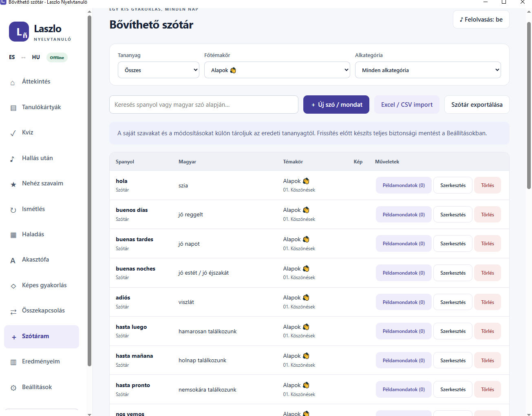The width and height of the screenshot is (532, 416).
Task: Click the Szótár exportálása button
Action: coord(477,105)
